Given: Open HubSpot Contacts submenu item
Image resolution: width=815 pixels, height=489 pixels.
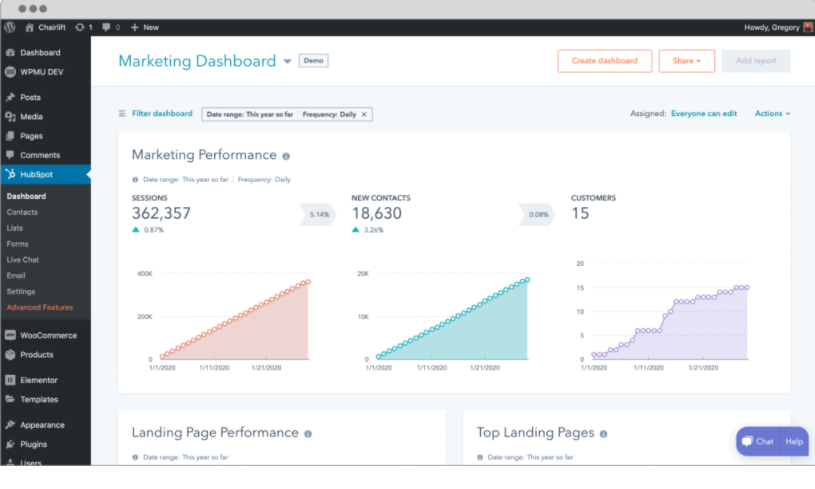Looking at the screenshot, I should (x=22, y=212).
